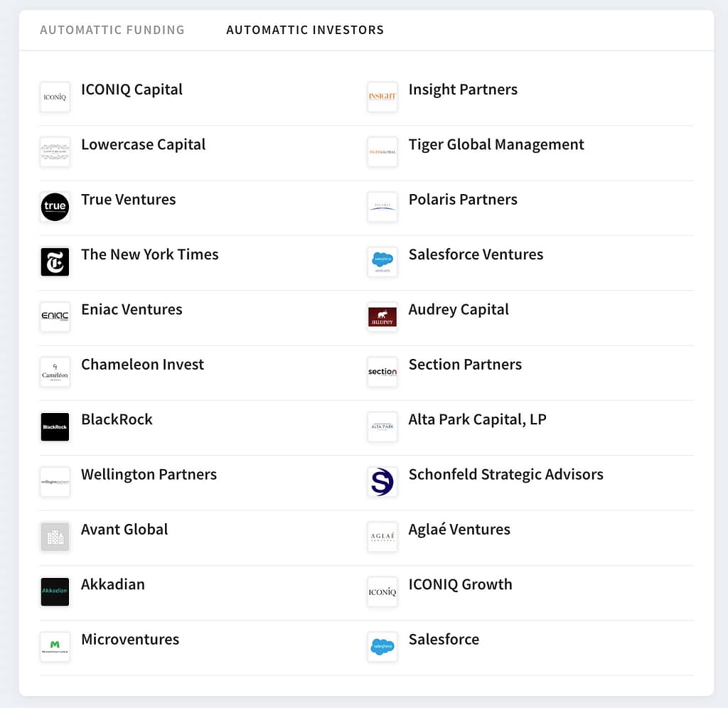
Task: Click the True Ventures logo
Action: 55,207
